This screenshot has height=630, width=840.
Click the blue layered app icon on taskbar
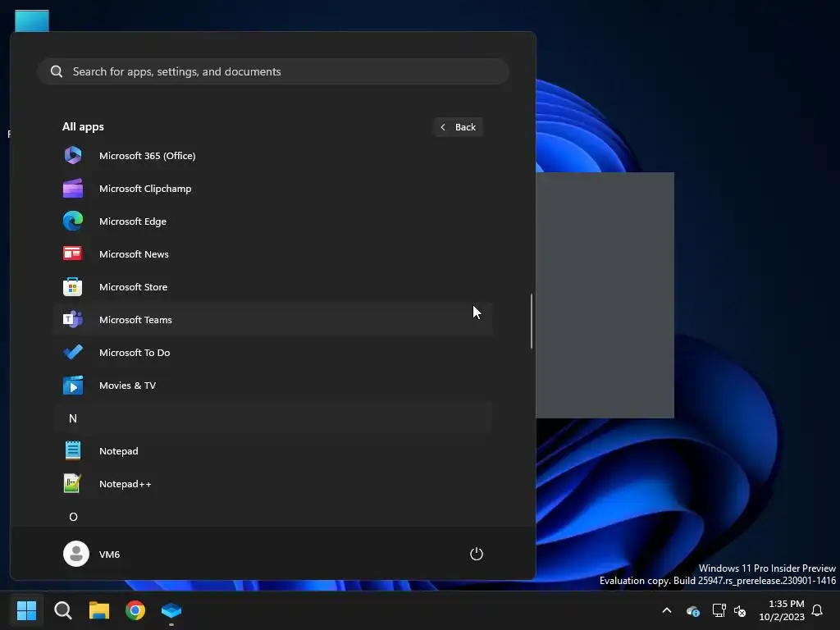tap(171, 610)
